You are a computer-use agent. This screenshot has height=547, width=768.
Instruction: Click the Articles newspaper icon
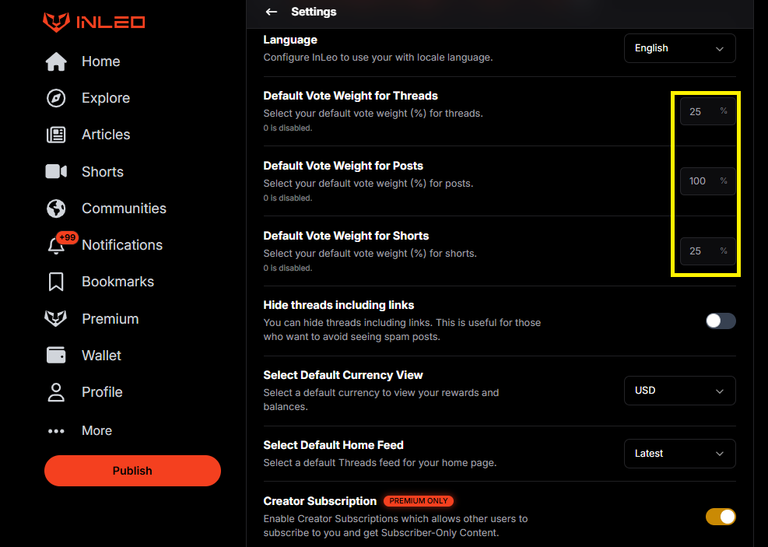[x=56, y=135]
